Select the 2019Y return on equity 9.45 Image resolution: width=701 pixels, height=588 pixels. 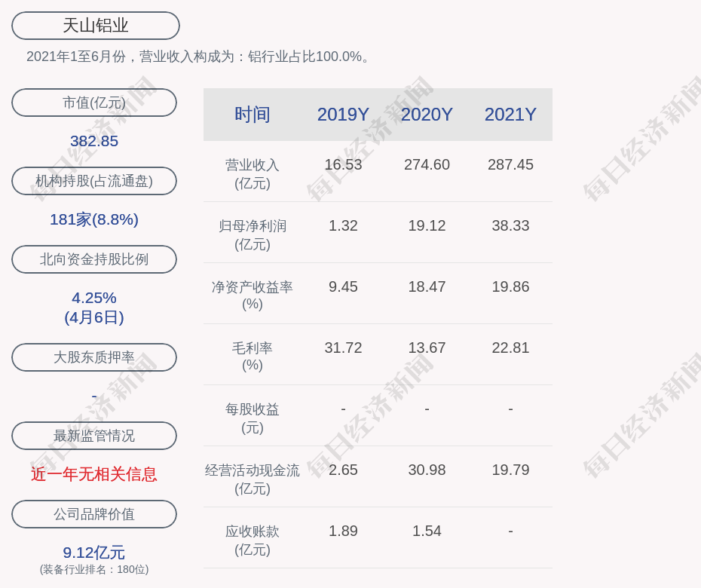pos(344,286)
